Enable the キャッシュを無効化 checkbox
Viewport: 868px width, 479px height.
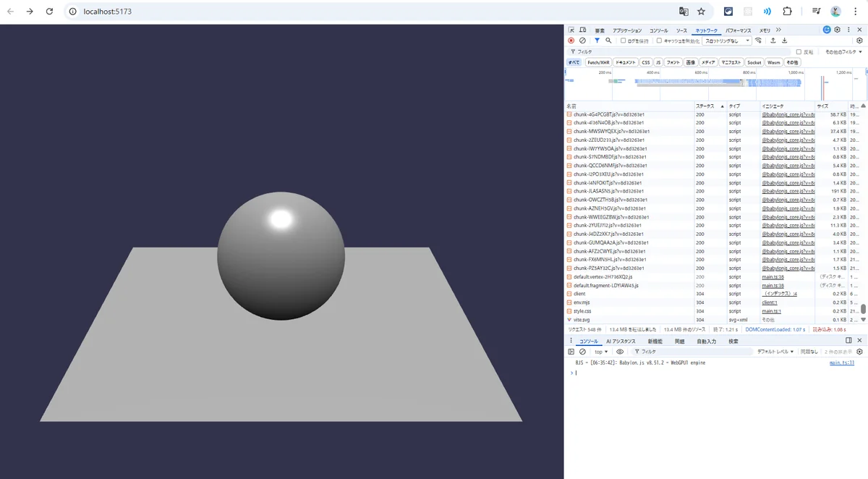659,41
